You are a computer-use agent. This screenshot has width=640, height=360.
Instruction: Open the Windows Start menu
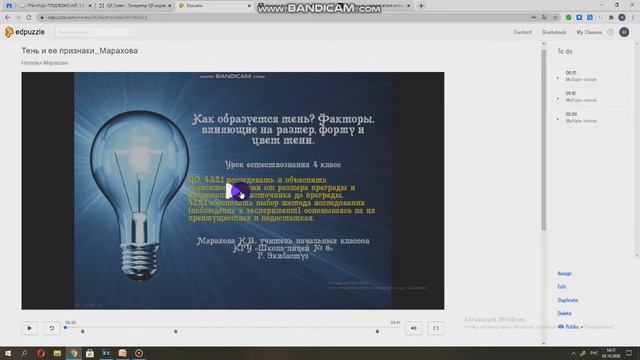point(8,353)
